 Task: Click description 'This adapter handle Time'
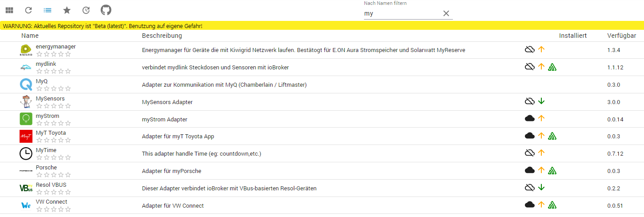(x=201, y=154)
